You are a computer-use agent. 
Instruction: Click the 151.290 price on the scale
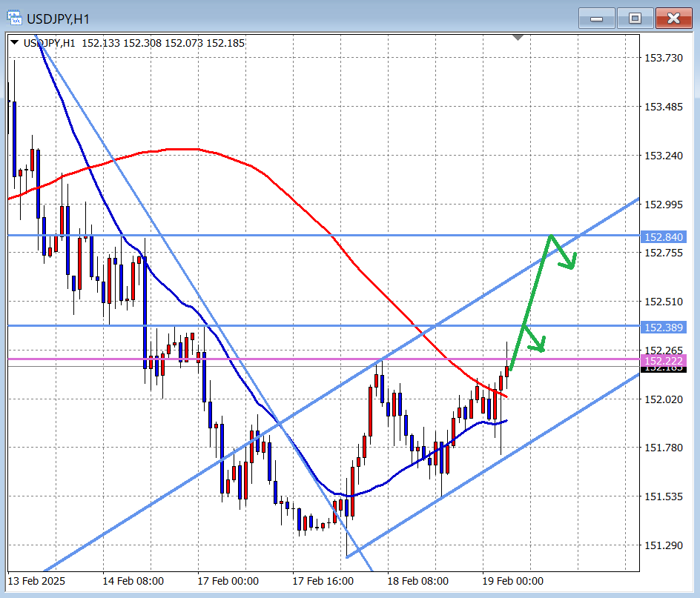[664, 545]
